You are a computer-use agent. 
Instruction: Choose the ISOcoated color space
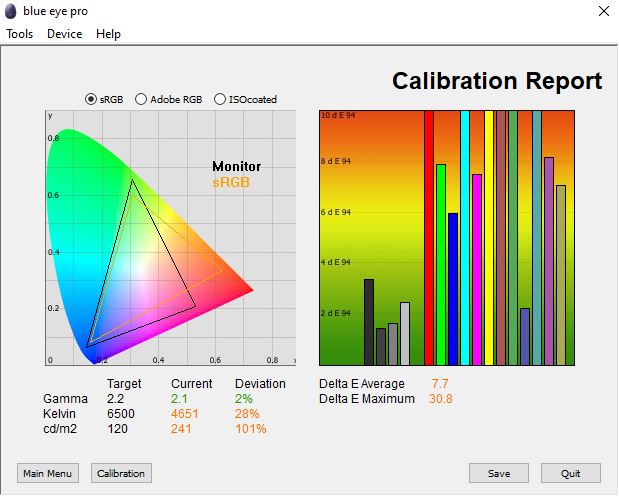(220, 99)
